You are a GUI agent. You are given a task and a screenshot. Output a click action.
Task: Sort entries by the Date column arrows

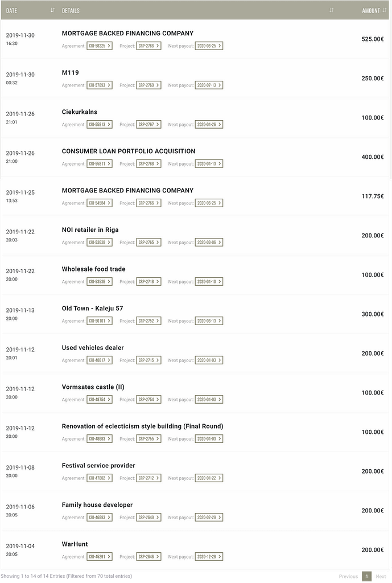[52, 10]
